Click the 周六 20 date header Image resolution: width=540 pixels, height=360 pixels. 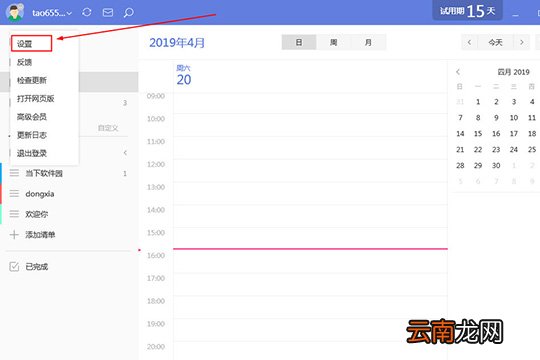pyautogui.click(x=184, y=75)
